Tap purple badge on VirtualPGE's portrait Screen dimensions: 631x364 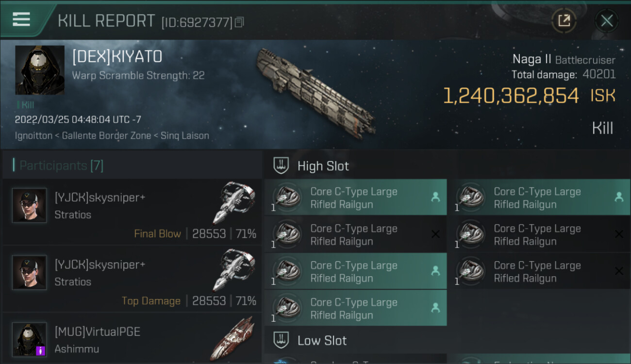(x=41, y=350)
